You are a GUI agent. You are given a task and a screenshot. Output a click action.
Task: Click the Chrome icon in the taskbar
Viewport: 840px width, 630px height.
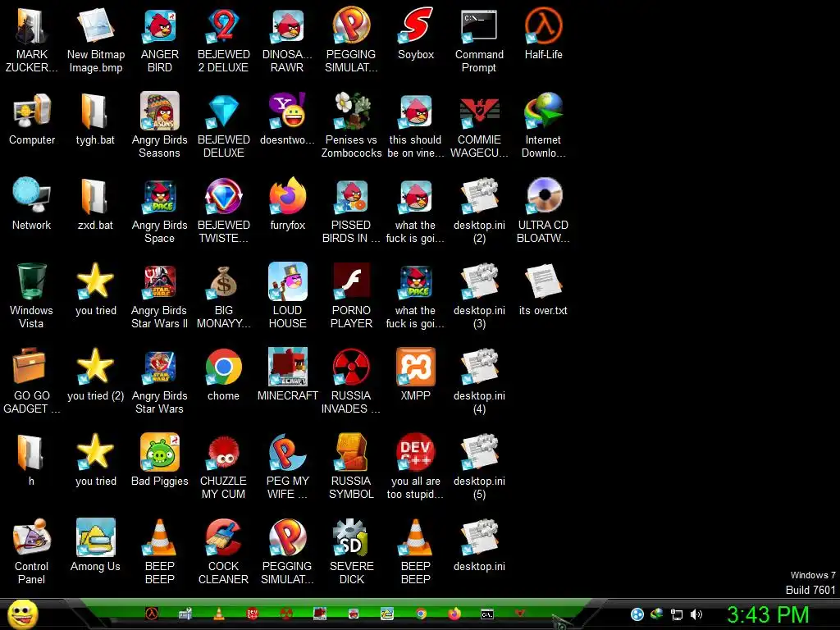[x=421, y=614]
